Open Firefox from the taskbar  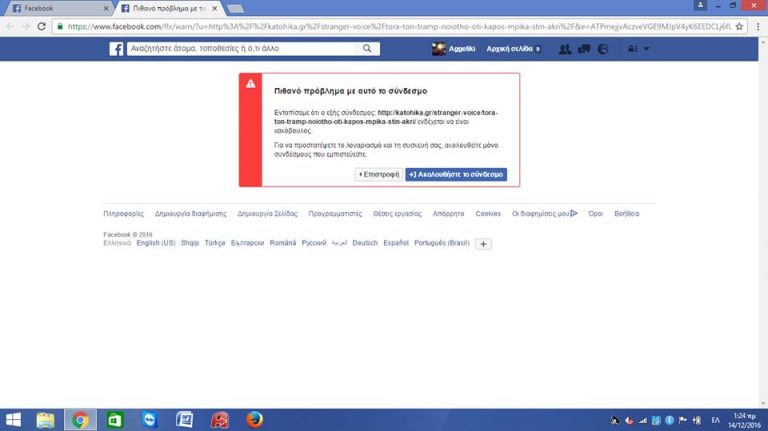(253, 419)
